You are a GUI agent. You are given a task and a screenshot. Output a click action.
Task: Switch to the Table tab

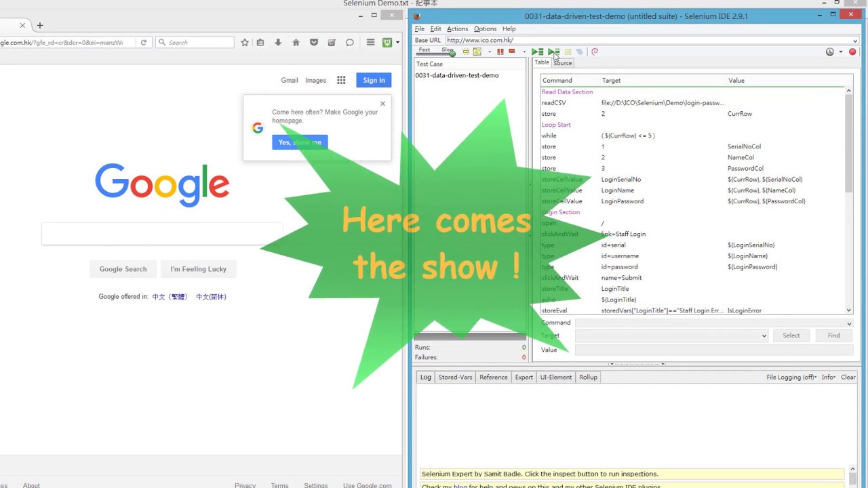542,62
